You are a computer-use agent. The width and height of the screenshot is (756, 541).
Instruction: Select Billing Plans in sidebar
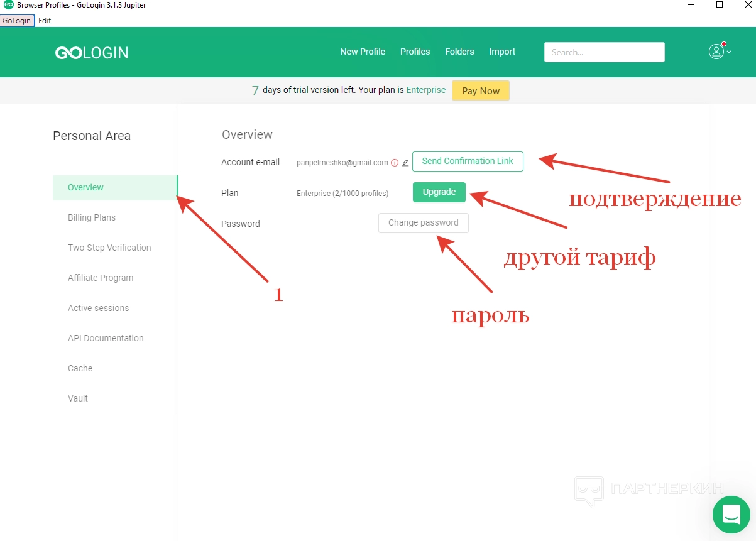coord(92,217)
